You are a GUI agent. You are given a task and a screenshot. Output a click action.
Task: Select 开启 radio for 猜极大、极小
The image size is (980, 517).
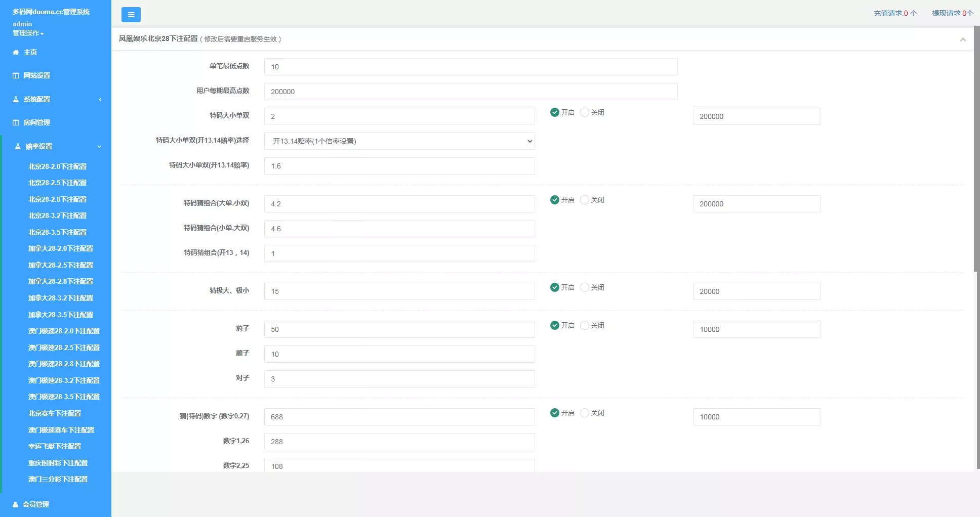coord(554,287)
